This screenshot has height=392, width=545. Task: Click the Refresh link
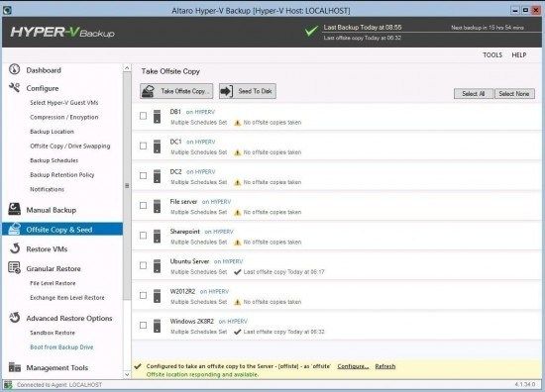(385, 366)
